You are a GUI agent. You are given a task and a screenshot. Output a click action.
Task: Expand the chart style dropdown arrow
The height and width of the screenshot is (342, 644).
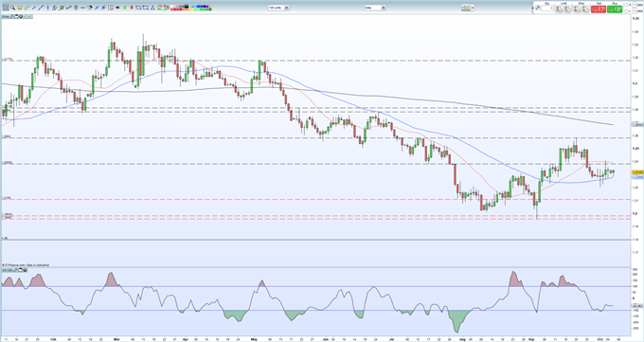coord(473,8)
